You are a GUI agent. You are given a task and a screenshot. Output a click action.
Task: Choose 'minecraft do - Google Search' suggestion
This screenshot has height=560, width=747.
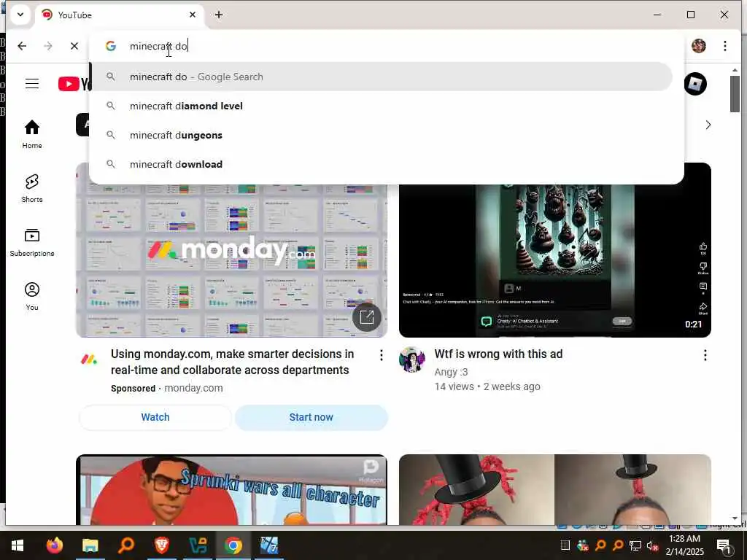381,77
